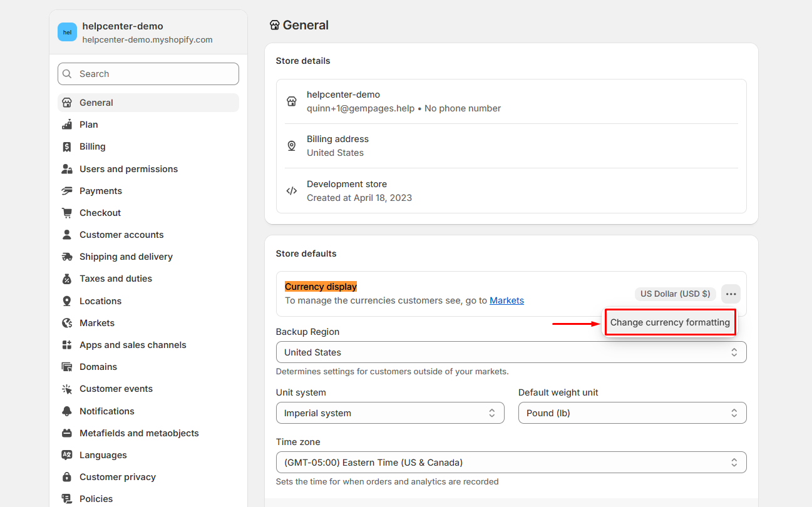
Task: Go to Domains settings page
Action: point(98,367)
